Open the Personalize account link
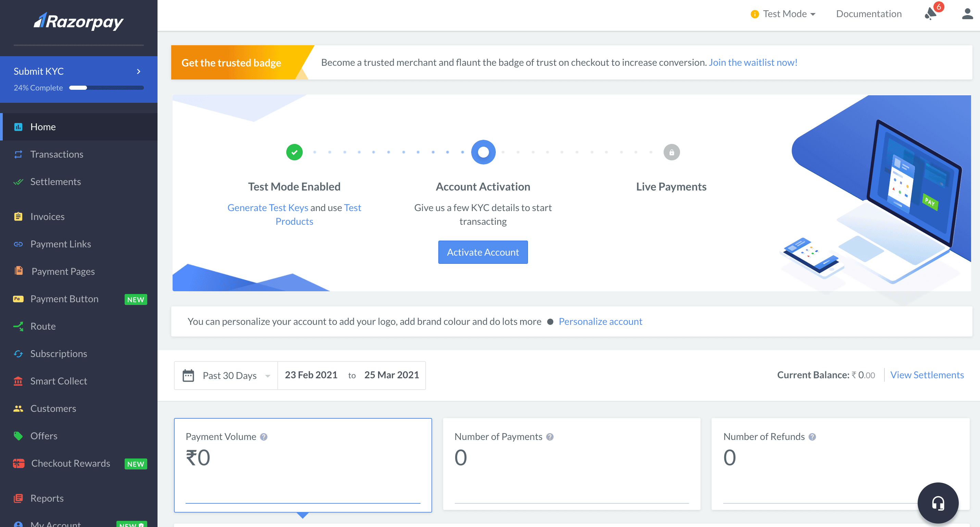The width and height of the screenshot is (980, 527). (600, 321)
